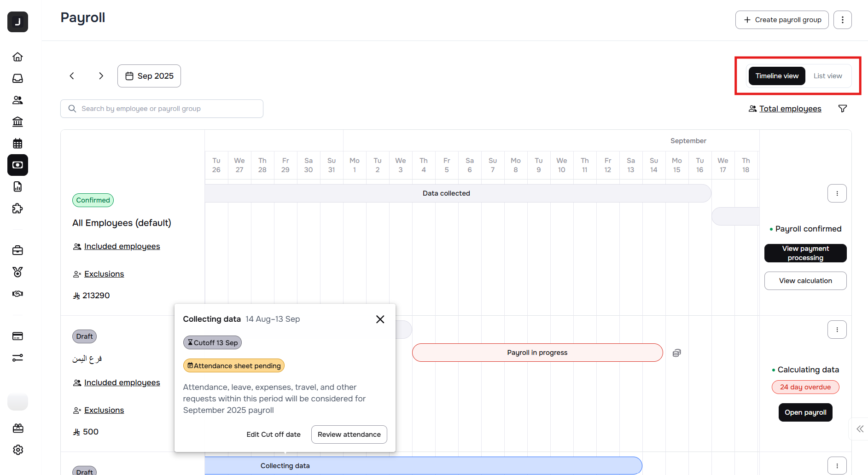Screen dimensions: 868x475
Task: Open the Settings gear icon
Action: pos(18,450)
